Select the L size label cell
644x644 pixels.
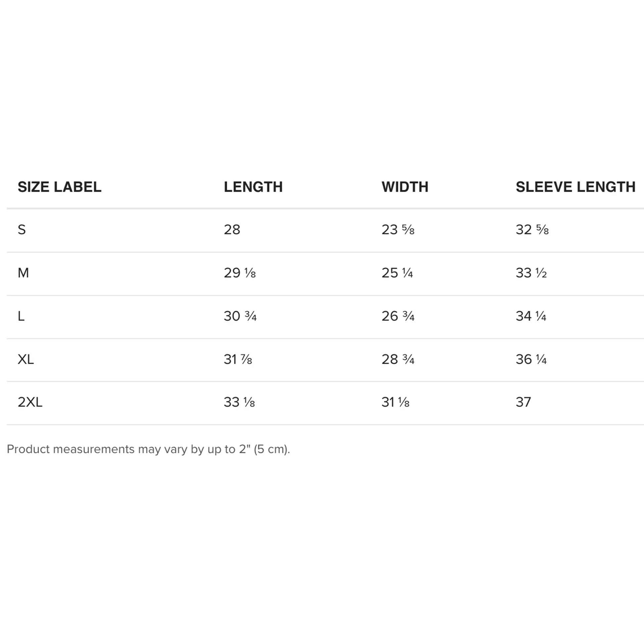tap(21, 316)
